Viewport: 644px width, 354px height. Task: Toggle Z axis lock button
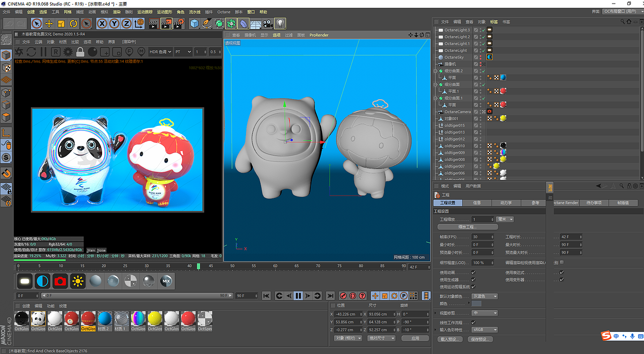(126, 23)
